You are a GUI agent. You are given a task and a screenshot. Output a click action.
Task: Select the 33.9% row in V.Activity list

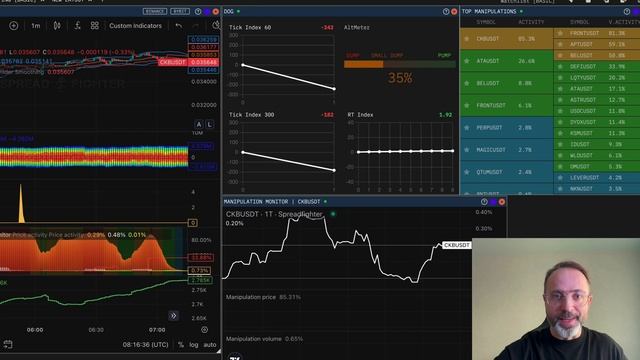[x=597, y=67]
